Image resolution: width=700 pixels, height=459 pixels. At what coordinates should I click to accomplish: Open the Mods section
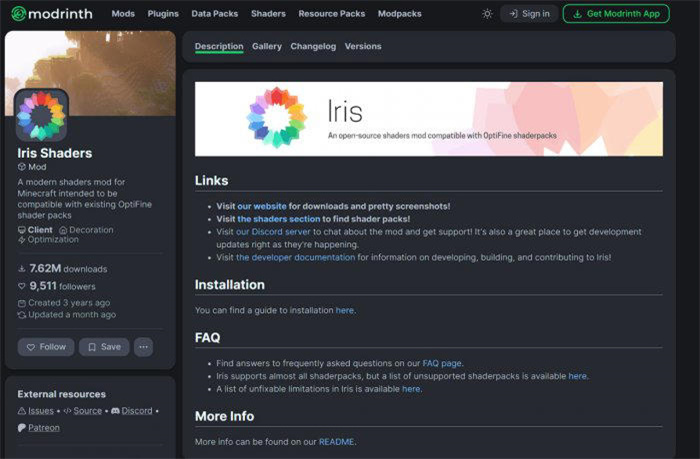click(x=123, y=14)
